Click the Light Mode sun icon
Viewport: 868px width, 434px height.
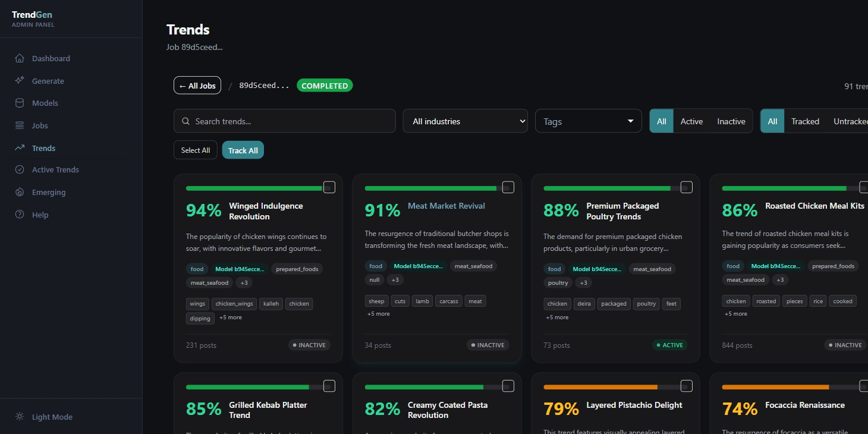[x=20, y=417]
